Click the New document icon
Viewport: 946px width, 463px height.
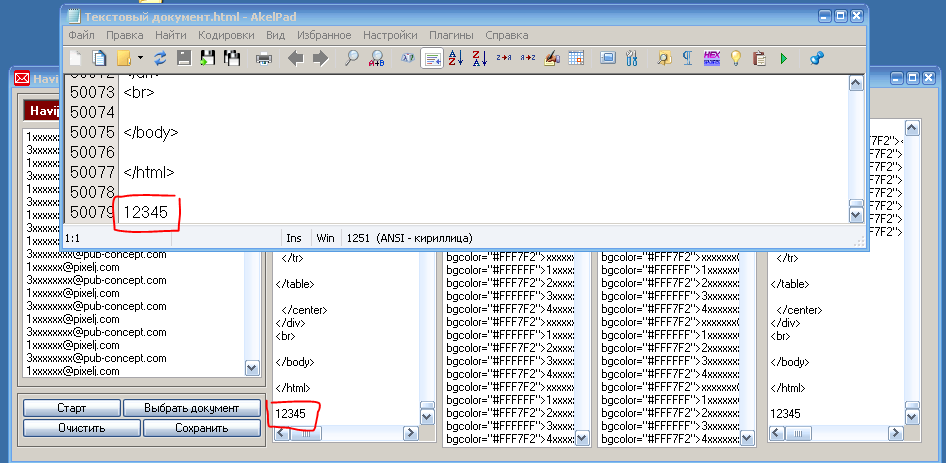[76, 58]
